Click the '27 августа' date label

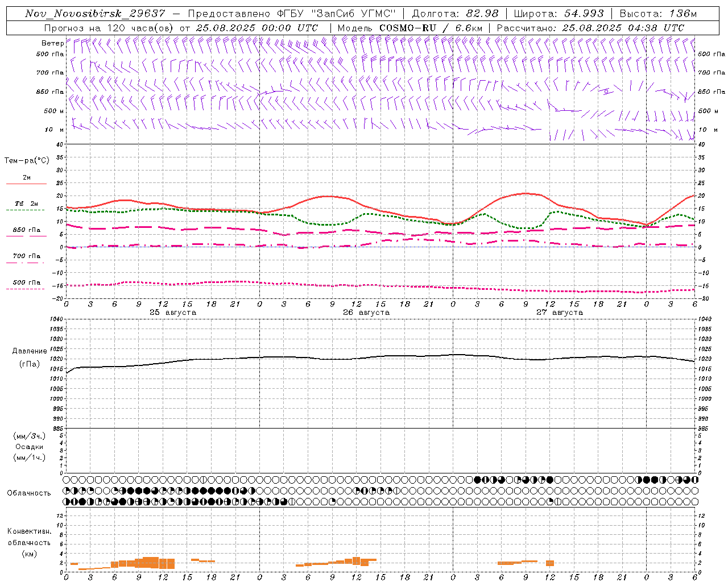point(560,313)
